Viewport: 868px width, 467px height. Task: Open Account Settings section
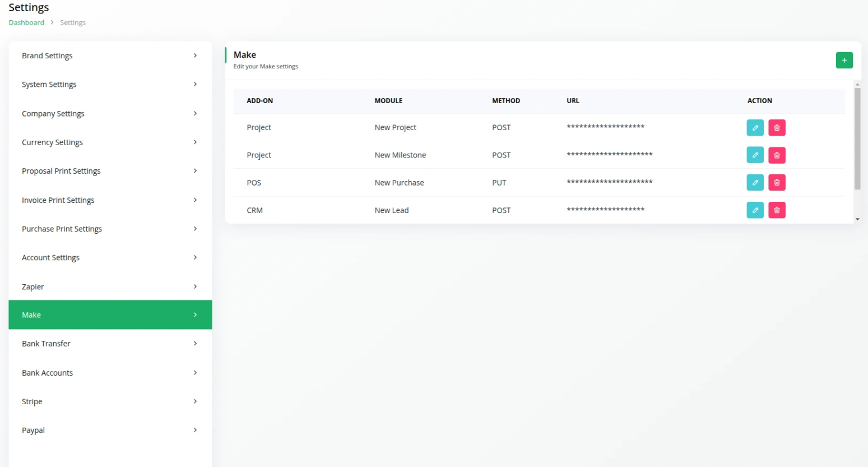pyautogui.click(x=110, y=258)
